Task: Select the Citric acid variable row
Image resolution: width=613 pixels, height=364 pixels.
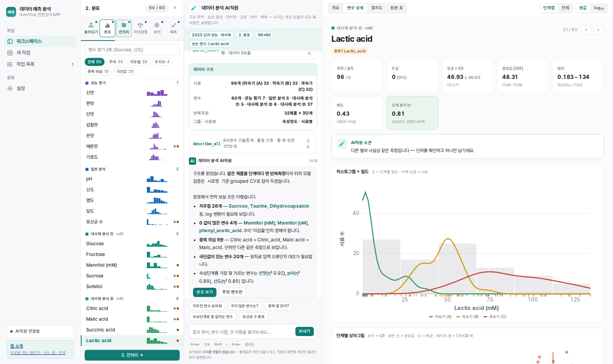Action: click(132, 308)
